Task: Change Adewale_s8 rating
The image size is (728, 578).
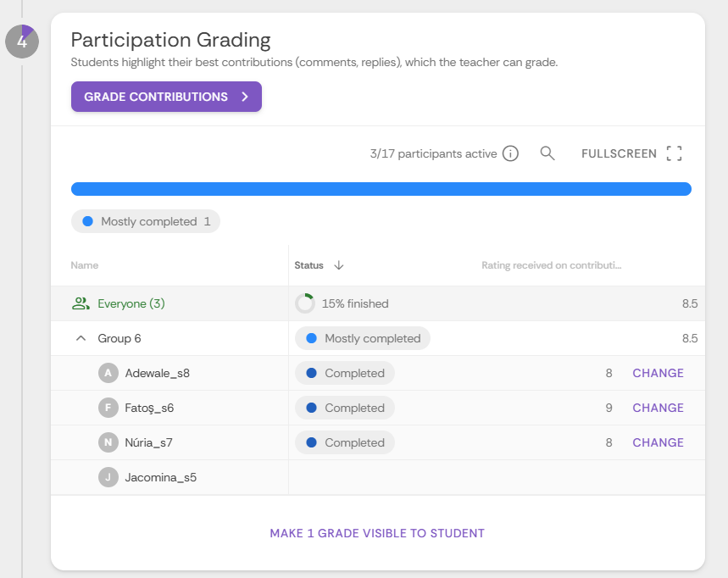Action: 658,373
